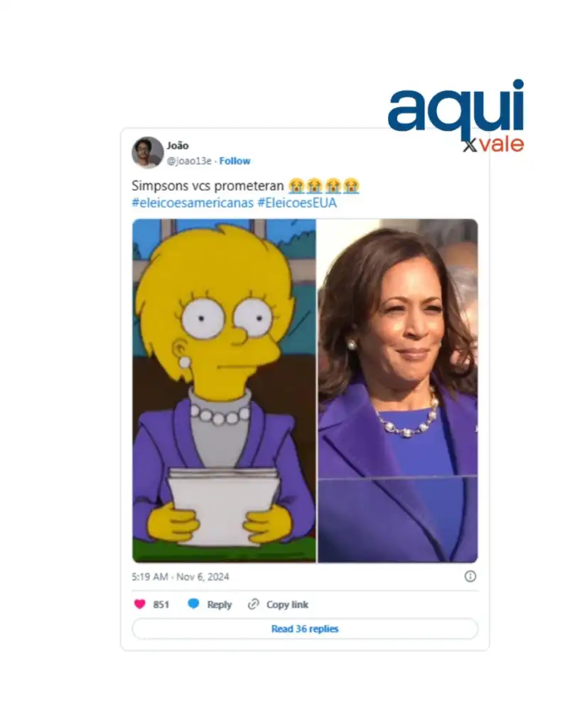Click the pink heart like icon
Image resolution: width=582 pixels, height=728 pixels.
click(x=140, y=604)
